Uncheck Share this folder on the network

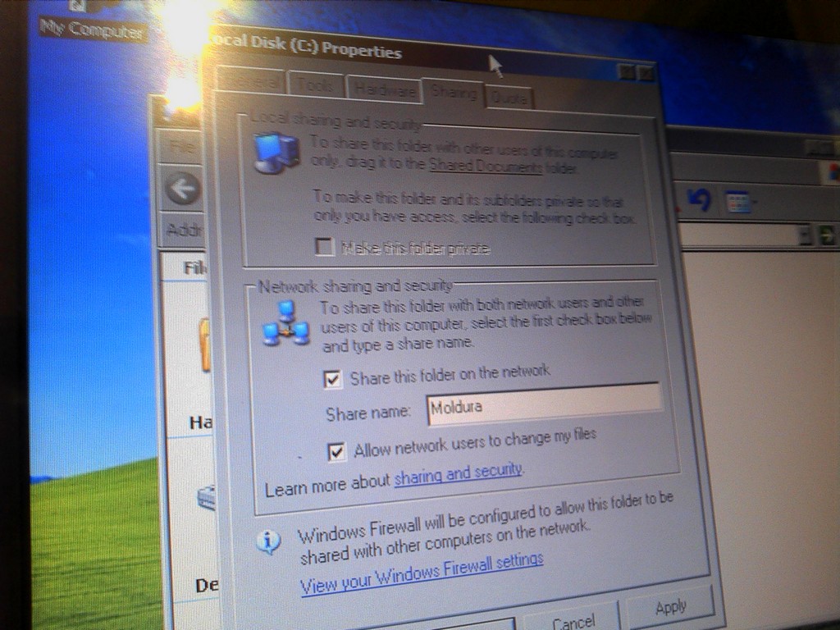pos(332,379)
